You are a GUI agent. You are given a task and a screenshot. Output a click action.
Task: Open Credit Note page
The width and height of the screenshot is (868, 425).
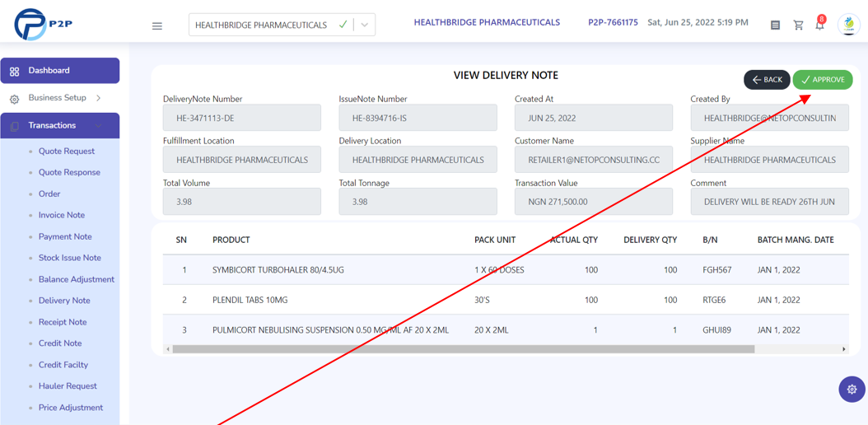point(60,343)
